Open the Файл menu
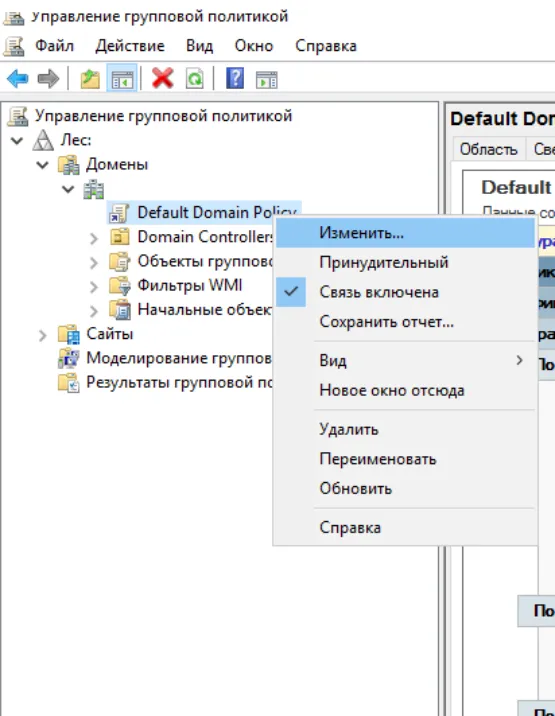555x716 pixels. point(54,46)
